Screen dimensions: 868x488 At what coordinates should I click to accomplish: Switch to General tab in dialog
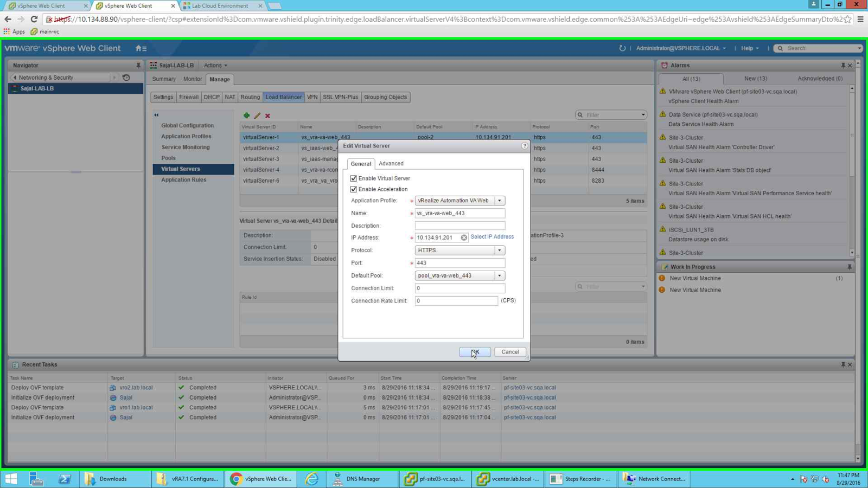(361, 164)
